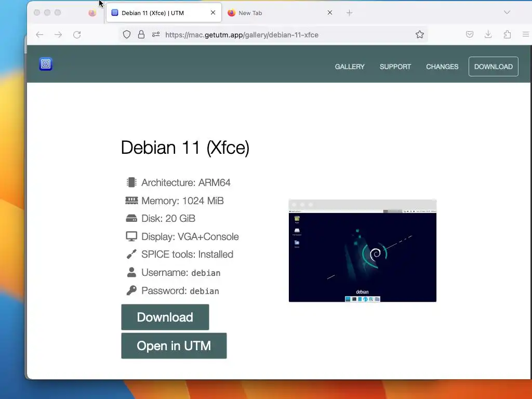The width and height of the screenshot is (532, 399).
Task: Click the screwdriver icon beside SPICE tools
Action: tap(131, 254)
